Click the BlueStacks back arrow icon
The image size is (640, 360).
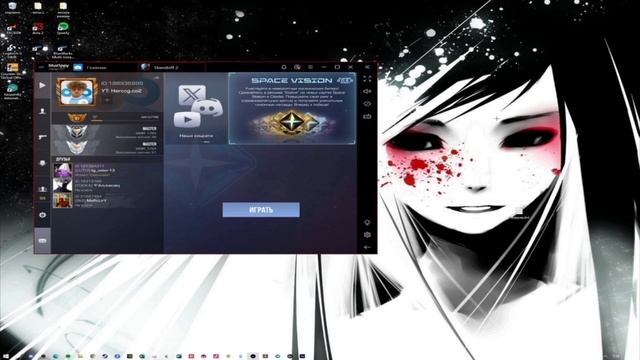tap(367, 247)
